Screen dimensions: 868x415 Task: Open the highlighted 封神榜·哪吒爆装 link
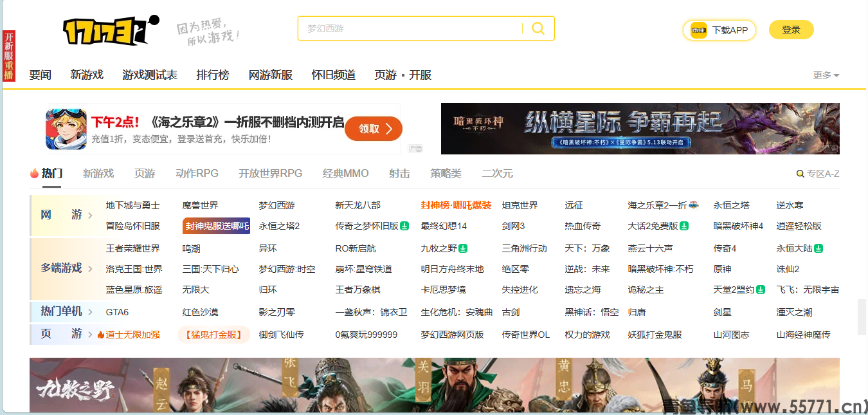click(x=456, y=205)
